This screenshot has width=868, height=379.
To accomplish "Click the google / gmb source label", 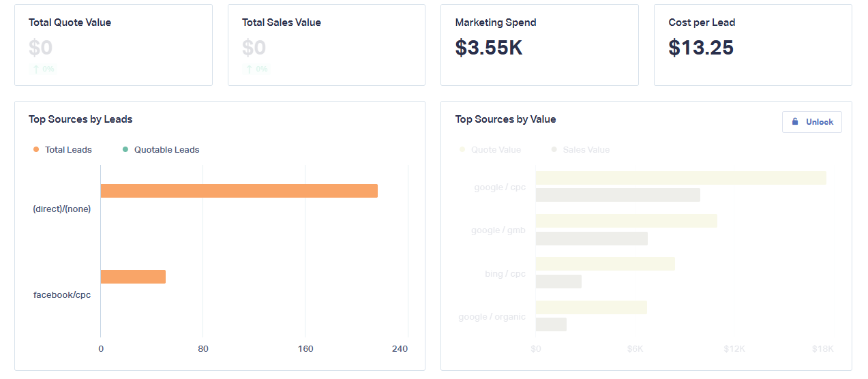I will click(498, 230).
